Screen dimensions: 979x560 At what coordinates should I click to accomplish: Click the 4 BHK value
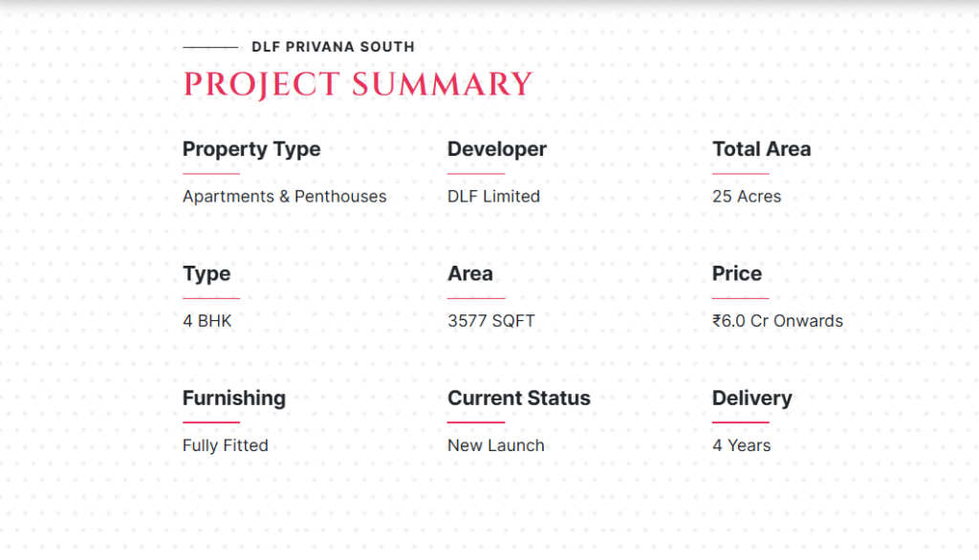[207, 321]
